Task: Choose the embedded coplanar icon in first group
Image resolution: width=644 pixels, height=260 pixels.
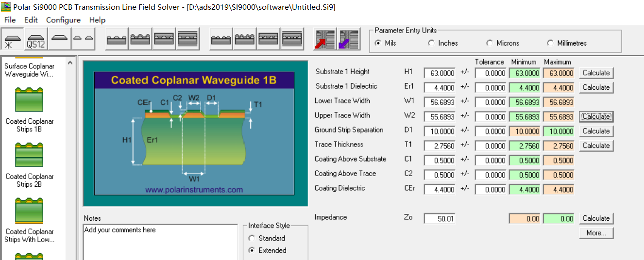Action: click(x=165, y=39)
